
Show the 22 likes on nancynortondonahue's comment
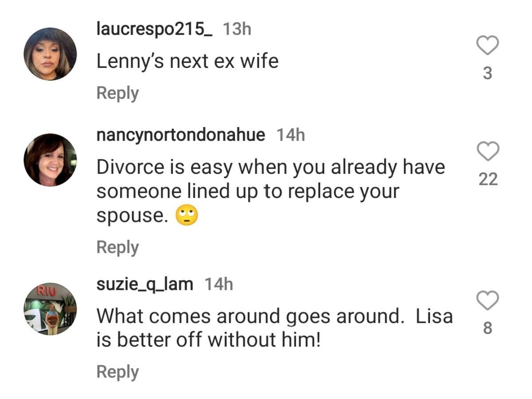[488, 179]
